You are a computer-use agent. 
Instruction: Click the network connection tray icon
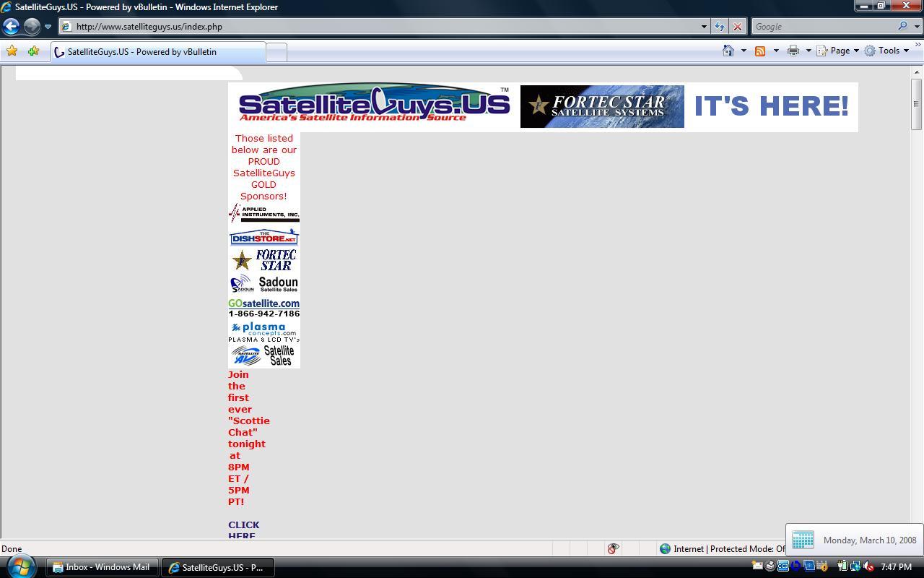point(855,566)
